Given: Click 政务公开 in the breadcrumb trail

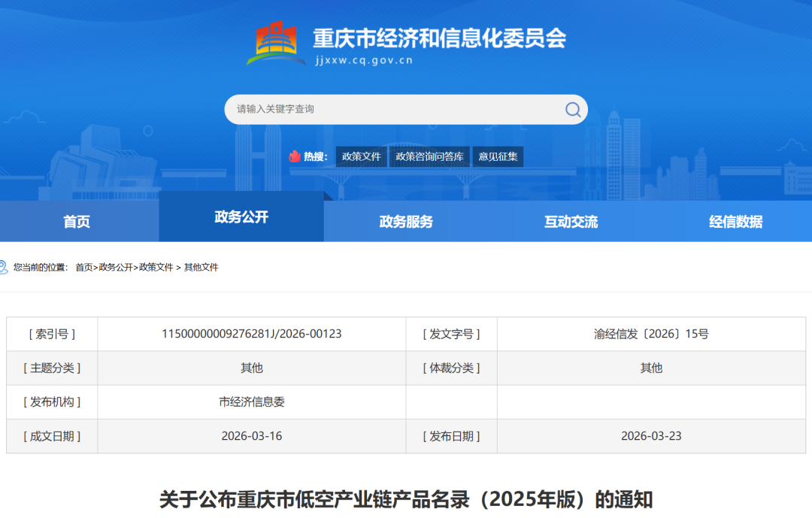Looking at the screenshot, I should coord(116,268).
